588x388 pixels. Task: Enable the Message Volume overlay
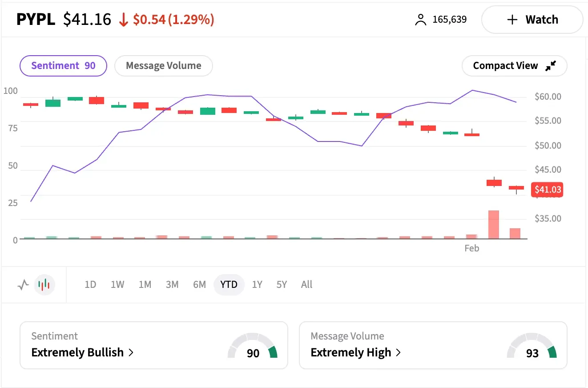click(163, 65)
